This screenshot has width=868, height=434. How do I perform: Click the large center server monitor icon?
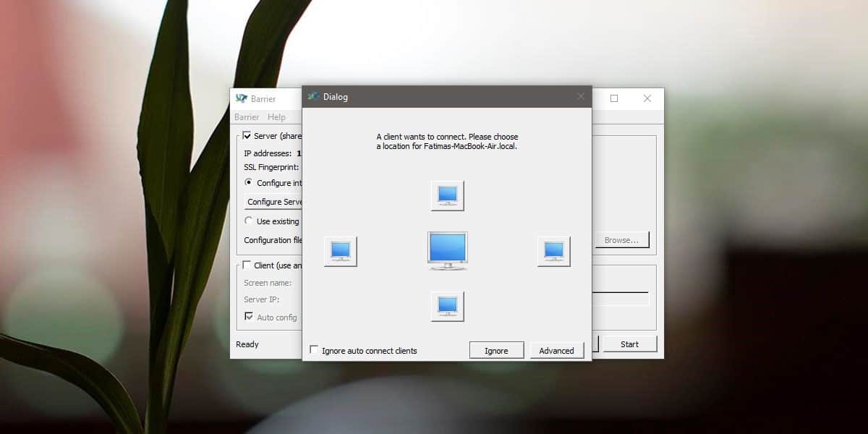point(447,251)
